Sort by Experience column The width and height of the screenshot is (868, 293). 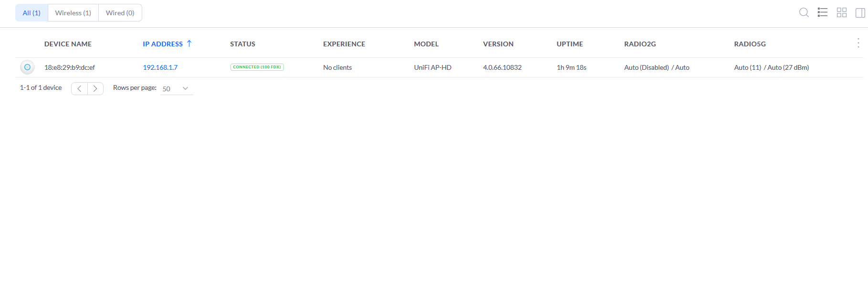click(344, 44)
